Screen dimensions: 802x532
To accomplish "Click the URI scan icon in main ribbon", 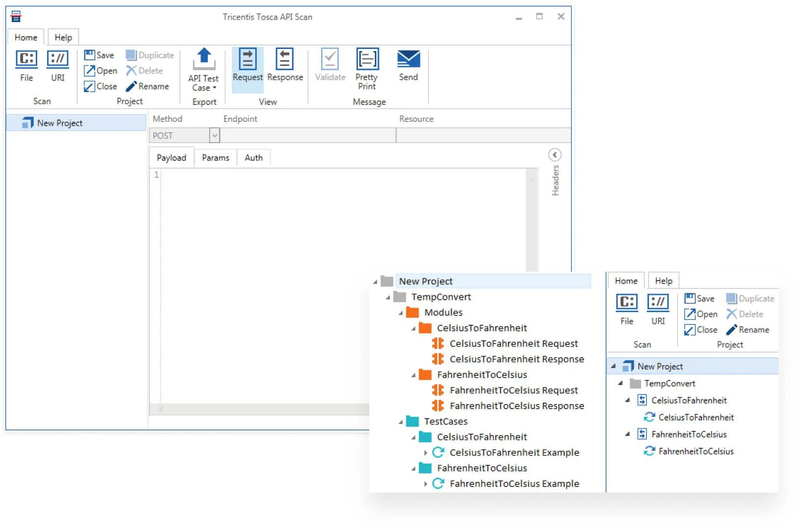I will tap(57, 60).
